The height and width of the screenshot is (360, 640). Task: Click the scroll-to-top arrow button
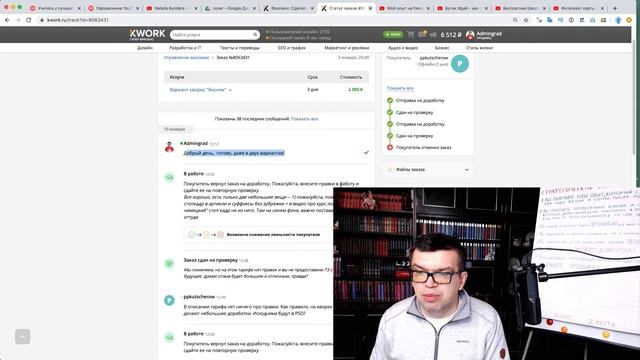coord(22,337)
